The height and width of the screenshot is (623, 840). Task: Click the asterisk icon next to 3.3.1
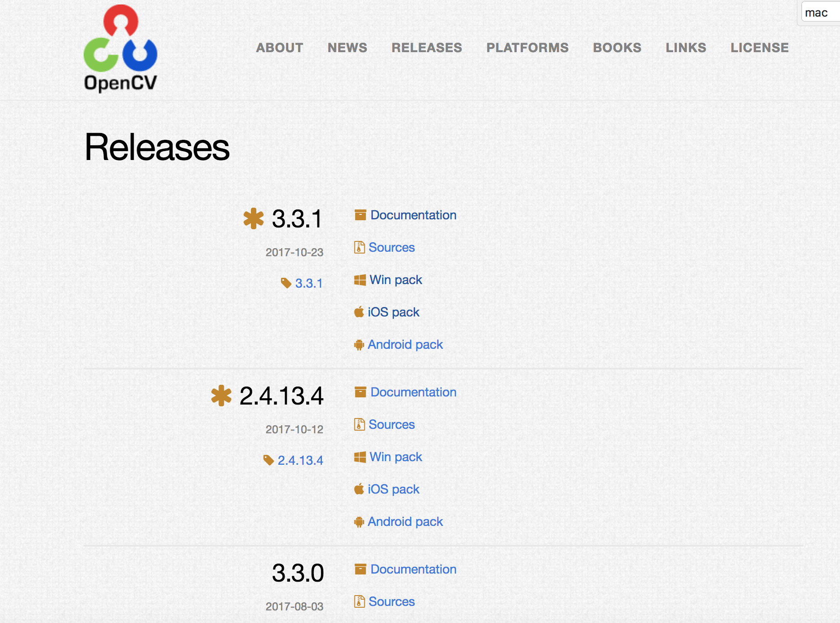pos(254,218)
